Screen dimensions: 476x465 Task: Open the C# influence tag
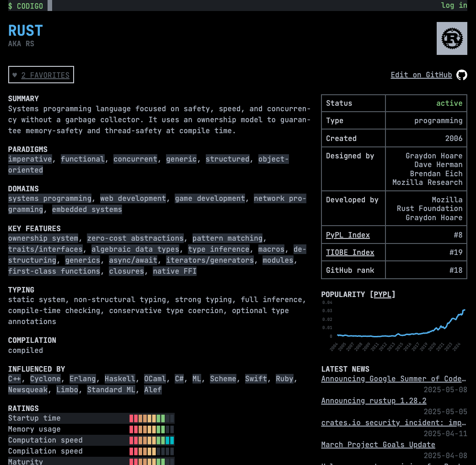tap(179, 378)
